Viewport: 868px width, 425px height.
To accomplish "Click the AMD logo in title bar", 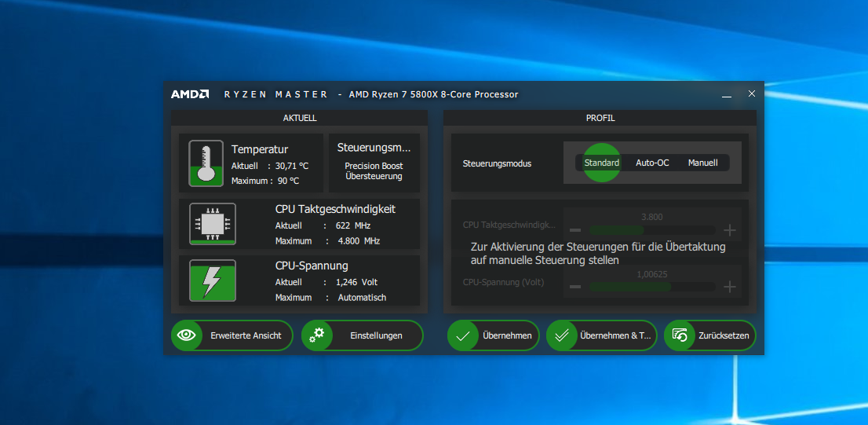I will [x=189, y=94].
